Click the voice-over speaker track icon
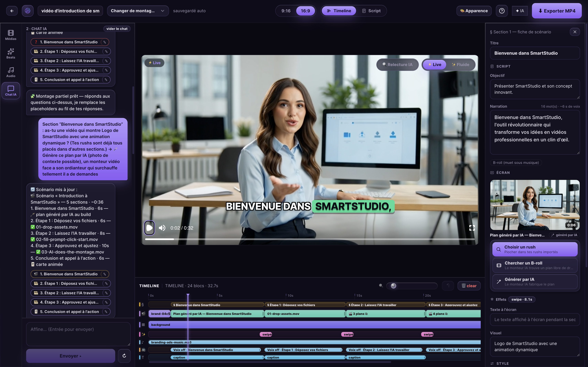This screenshot has height=367, width=588. (x=143, y=350)
